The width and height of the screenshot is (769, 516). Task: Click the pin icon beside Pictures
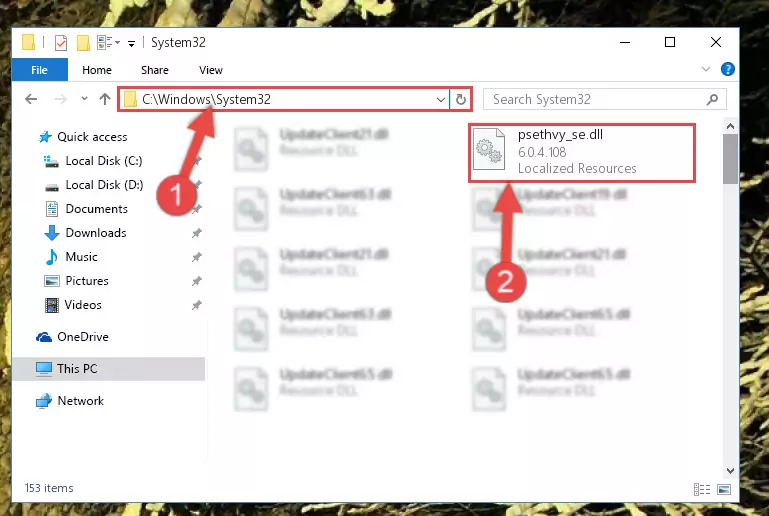pos(197,281)
